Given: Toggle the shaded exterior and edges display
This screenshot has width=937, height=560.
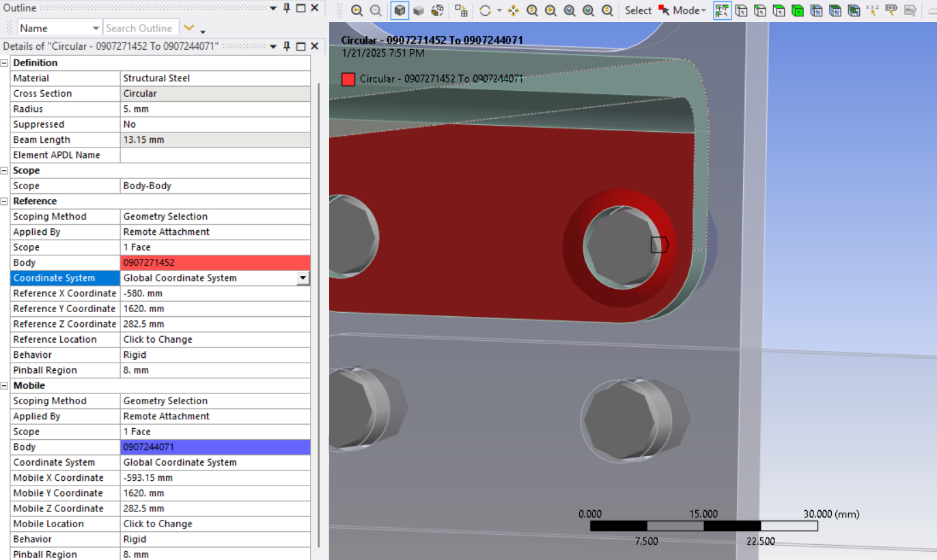Looking at the screenshot, I should click(400, 10).
